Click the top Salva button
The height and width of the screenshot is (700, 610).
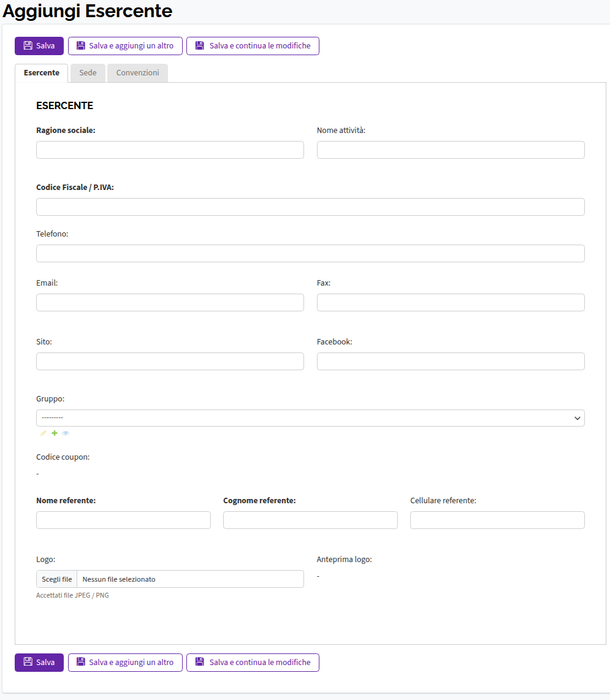[x=39, y=46]
